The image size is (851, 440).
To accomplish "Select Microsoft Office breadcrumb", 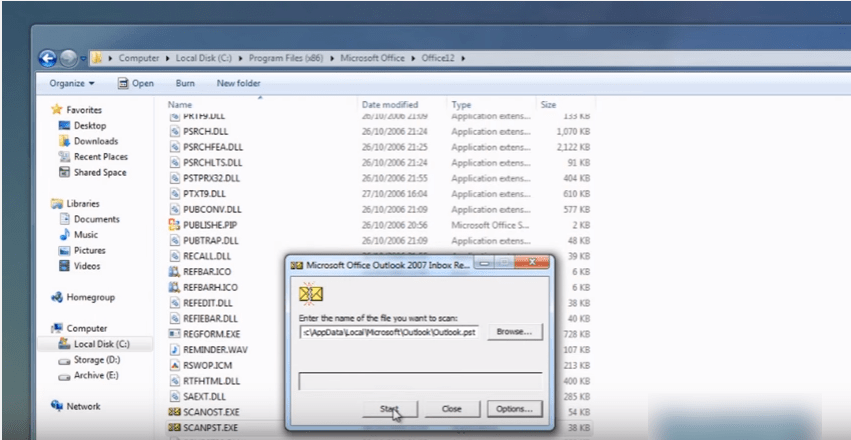I will tap(372, 58).
